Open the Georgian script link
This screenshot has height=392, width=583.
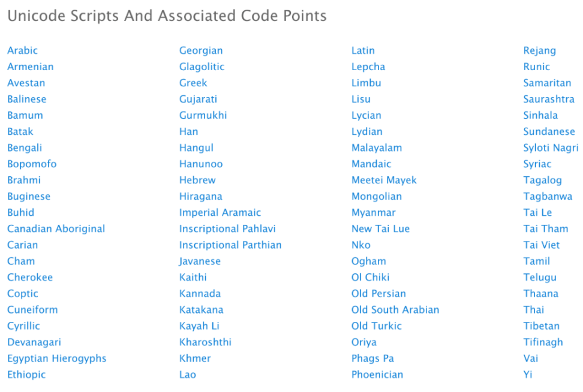click(201, 51)
